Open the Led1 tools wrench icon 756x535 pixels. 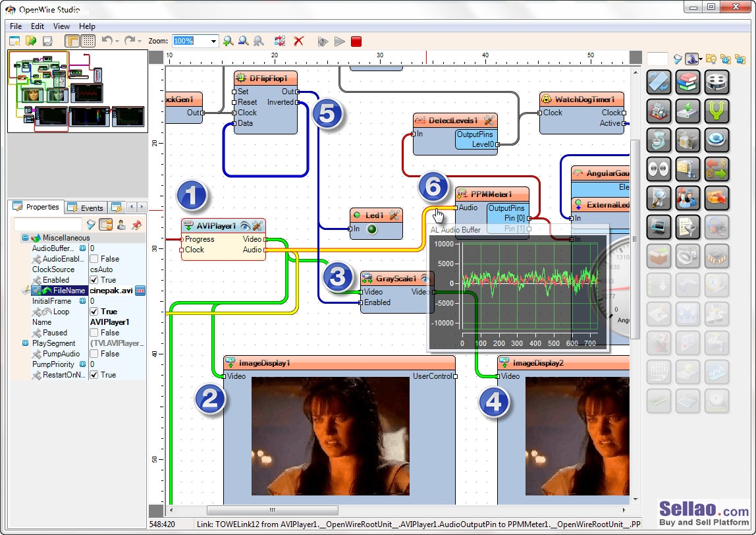394,215
